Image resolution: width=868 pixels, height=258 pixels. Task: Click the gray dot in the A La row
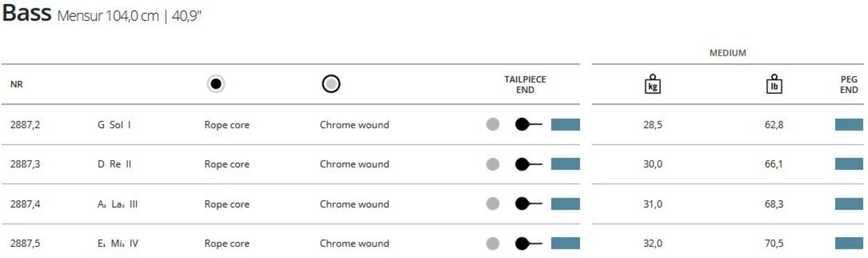pos(493,204)
